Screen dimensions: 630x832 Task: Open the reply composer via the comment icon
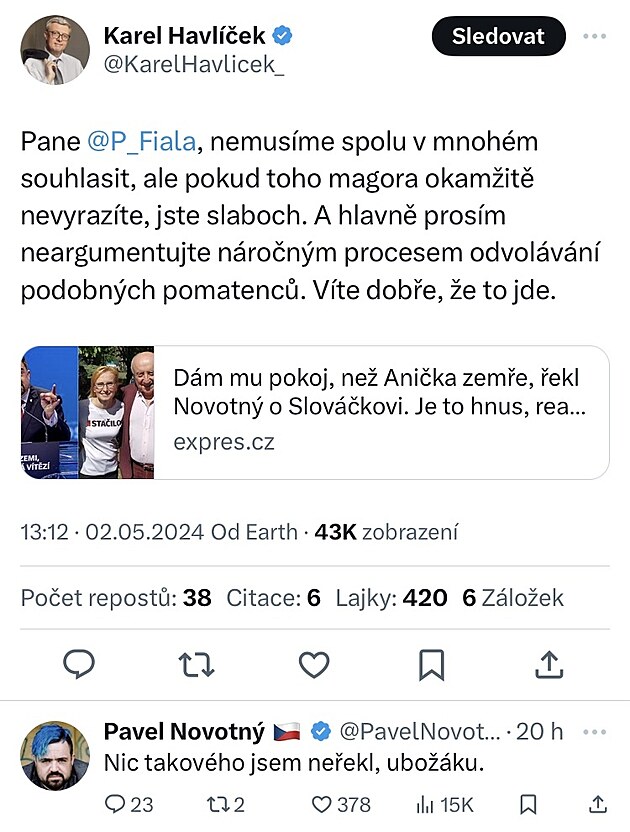79,663
